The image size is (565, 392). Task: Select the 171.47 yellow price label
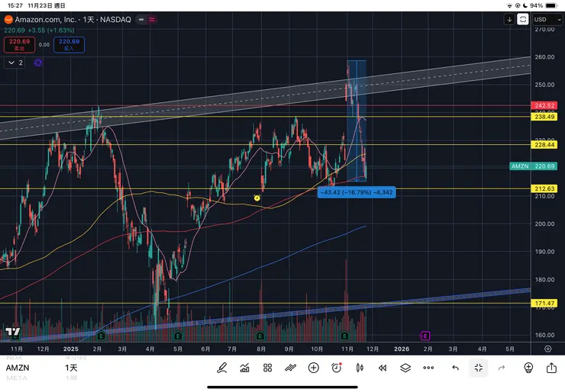(544, 303)
